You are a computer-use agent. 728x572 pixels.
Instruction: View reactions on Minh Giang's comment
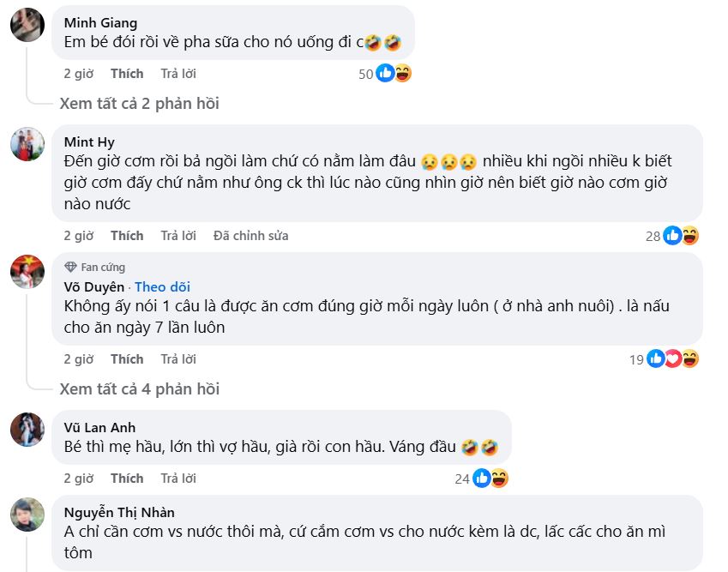(x=394, y=74)
